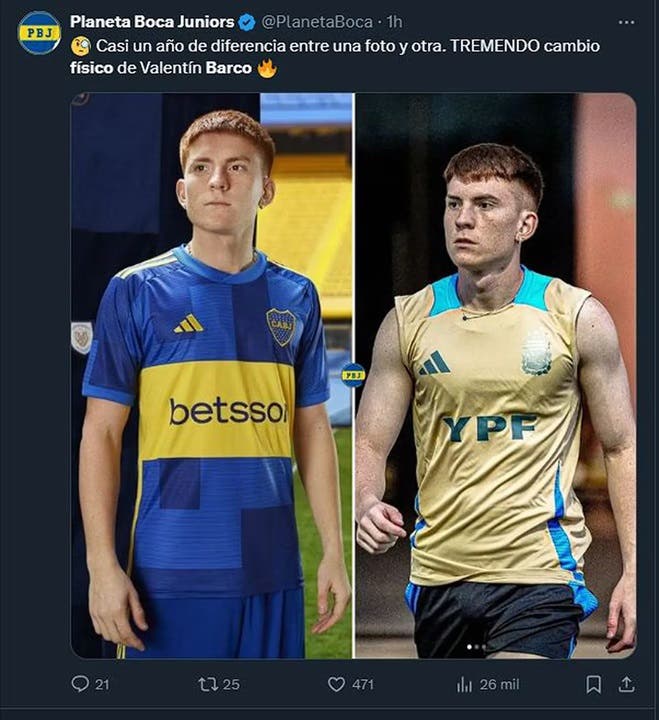Screen dimensions: 659x720
Task: Open the right Argentina training photo
Action: tap(495, 375)
